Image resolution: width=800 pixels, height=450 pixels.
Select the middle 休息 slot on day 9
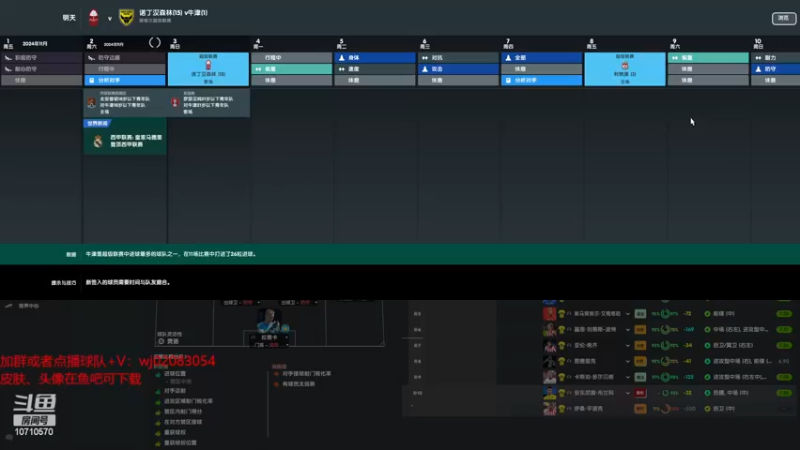coord(708,69)
